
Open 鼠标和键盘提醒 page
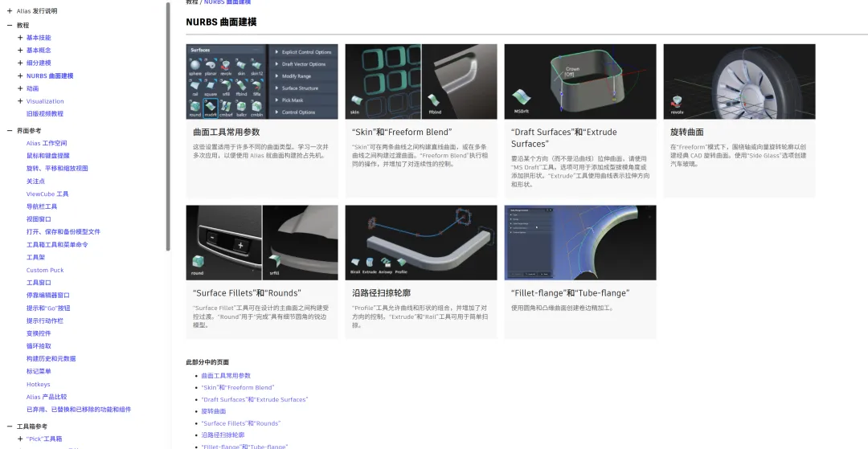(48, 156)
